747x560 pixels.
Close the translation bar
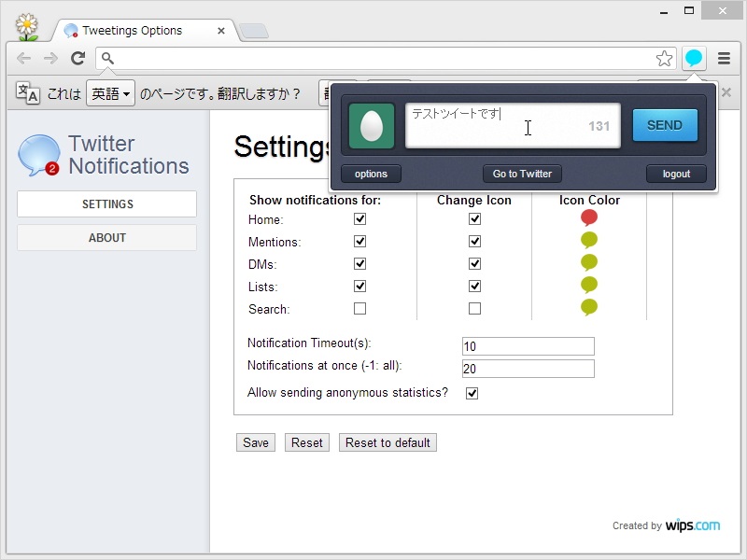tap(726, 92)
